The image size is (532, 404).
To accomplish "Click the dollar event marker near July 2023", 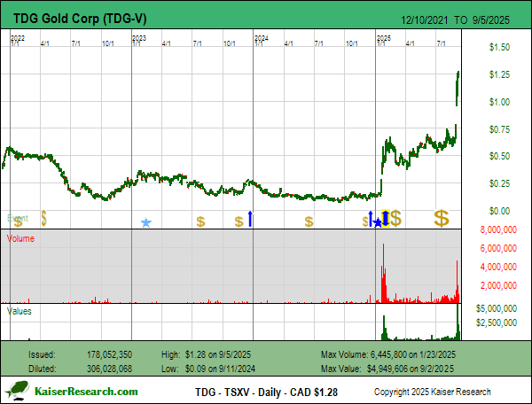I will tap(200, 222).
